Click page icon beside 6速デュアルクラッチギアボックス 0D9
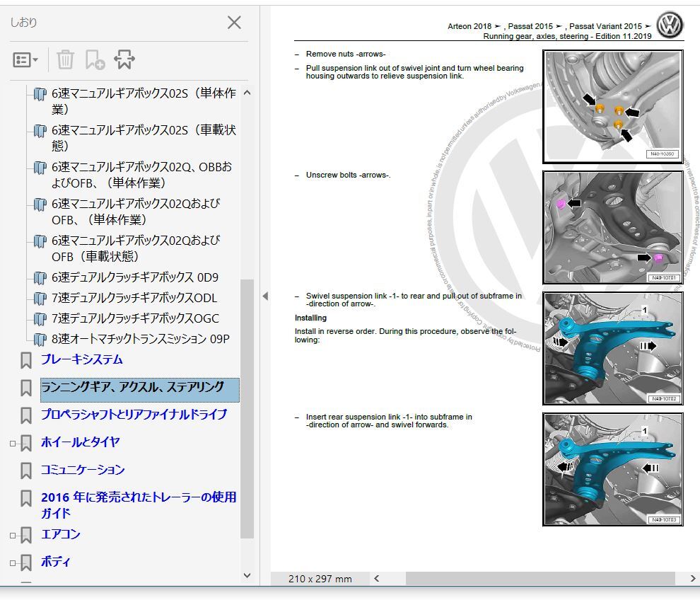Image resolution: width=700 pixels, height=600 pixels. 40,278
